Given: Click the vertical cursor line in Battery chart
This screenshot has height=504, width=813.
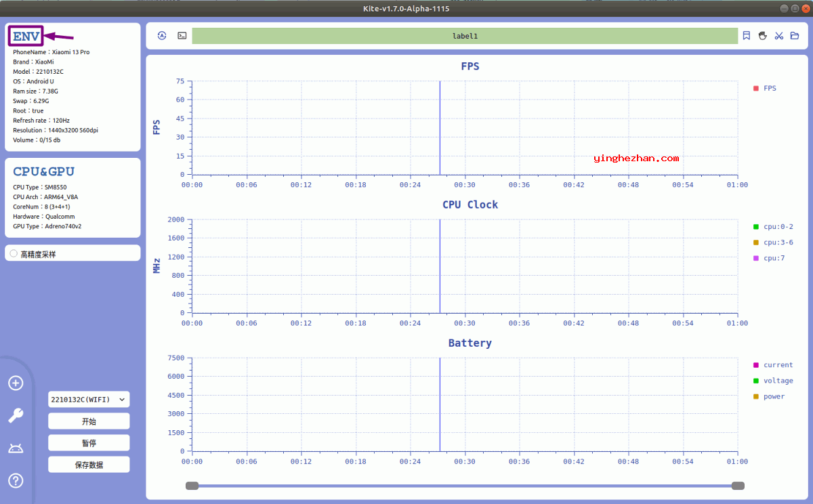Looking at the screenshot, I should point(440,404).
